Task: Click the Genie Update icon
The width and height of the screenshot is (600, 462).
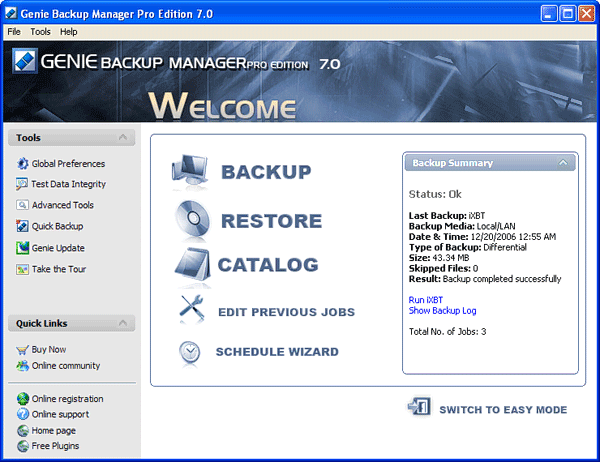Action: coord(22,248)
